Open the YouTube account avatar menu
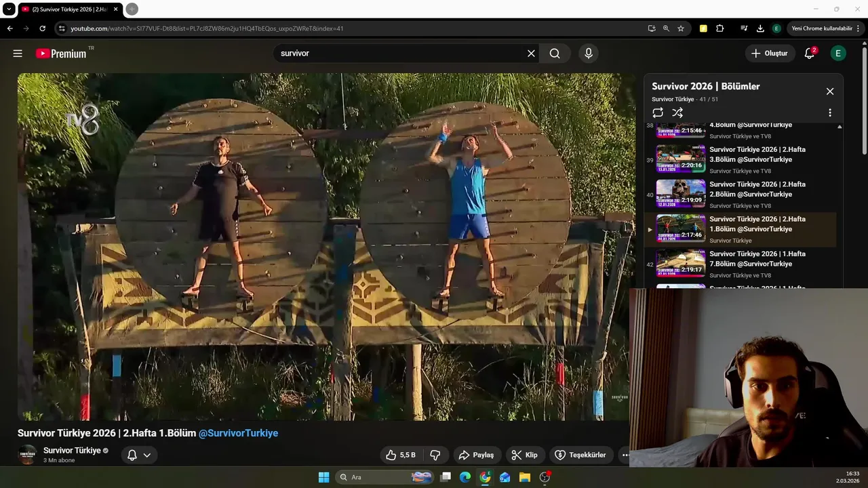 tap(838, 54)
